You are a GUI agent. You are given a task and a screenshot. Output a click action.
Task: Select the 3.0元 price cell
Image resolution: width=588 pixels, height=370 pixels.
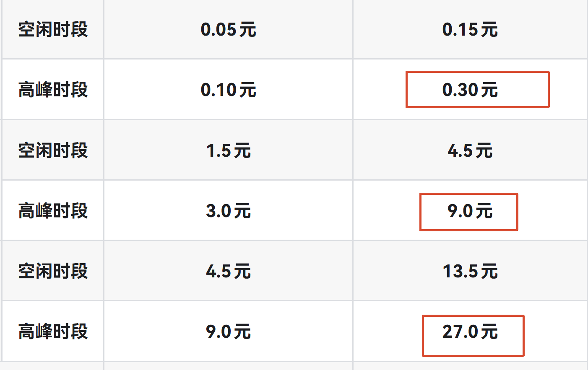228,211
